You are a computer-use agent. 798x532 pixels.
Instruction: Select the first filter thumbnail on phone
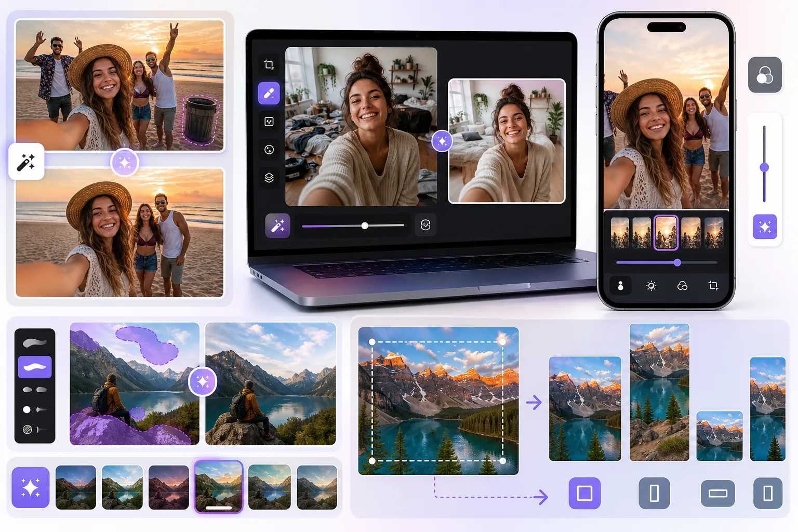coord(620,232)
